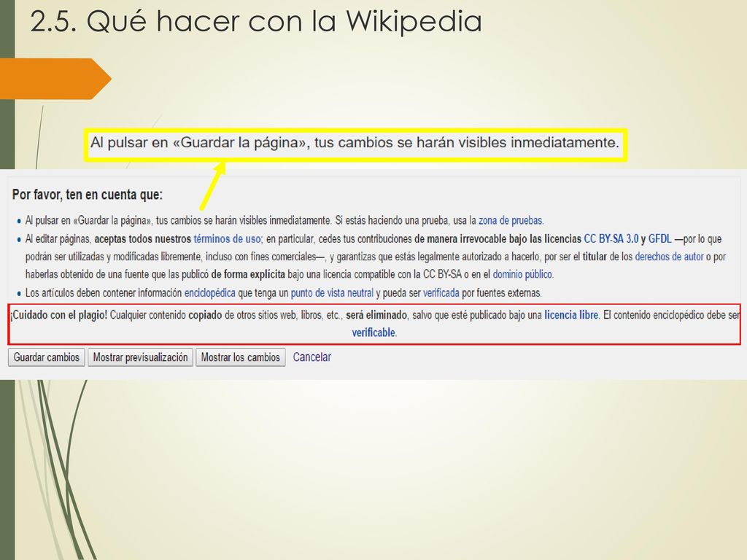Image resolution: width=747 pixels, height=560 pixels.
Task: Open the CC BY-SA 3.0 license link
Action: coord(611,238)
